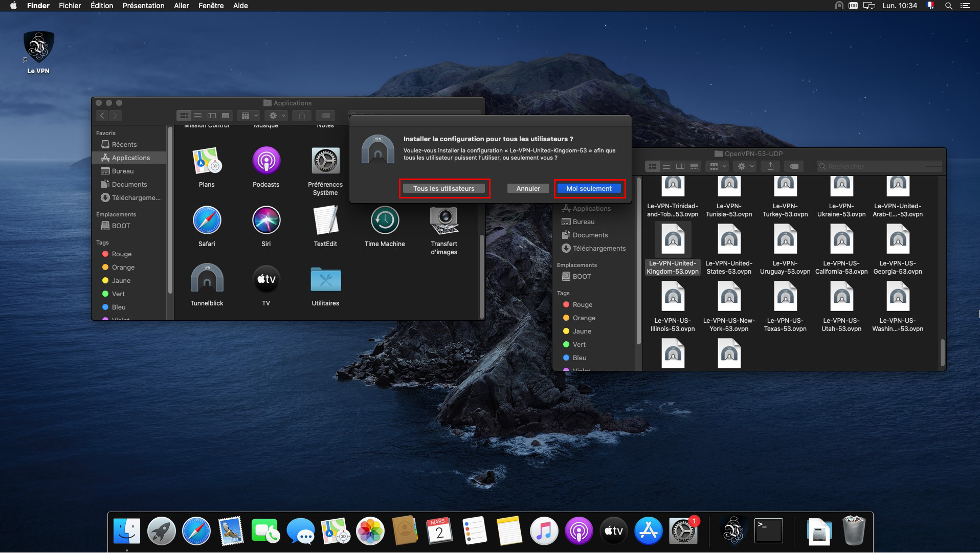Select Le-VPN-United-States-53.ovpn file
The width and height of the screenshot is (980, 553).
tap(729, 249)
